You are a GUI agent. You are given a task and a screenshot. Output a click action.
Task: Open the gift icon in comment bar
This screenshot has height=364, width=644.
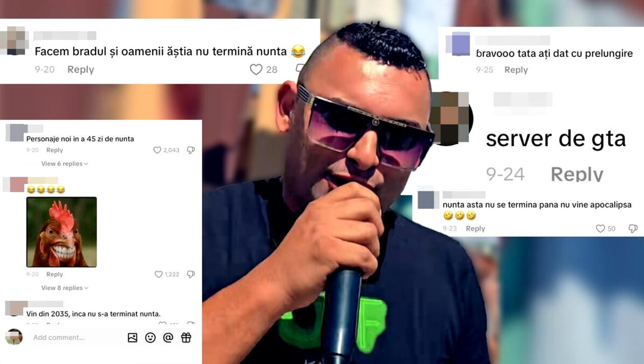186,337
